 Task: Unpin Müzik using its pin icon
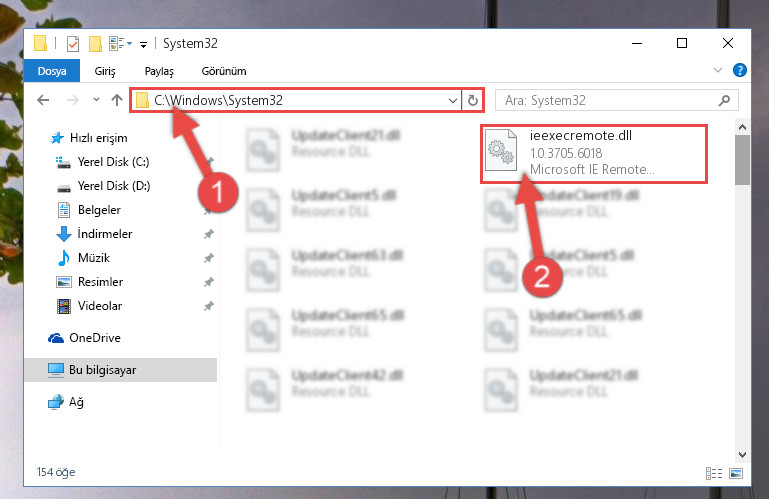tap(209, 258)
